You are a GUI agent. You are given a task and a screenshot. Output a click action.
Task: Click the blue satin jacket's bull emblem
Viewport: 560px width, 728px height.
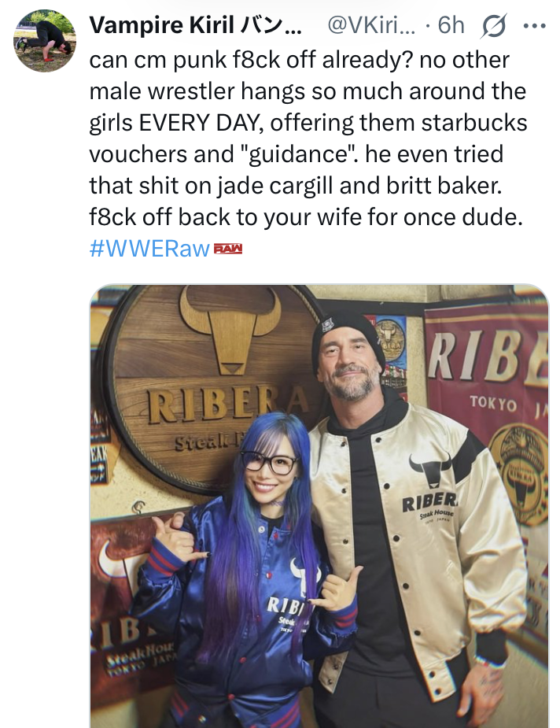tap(304, 575)
